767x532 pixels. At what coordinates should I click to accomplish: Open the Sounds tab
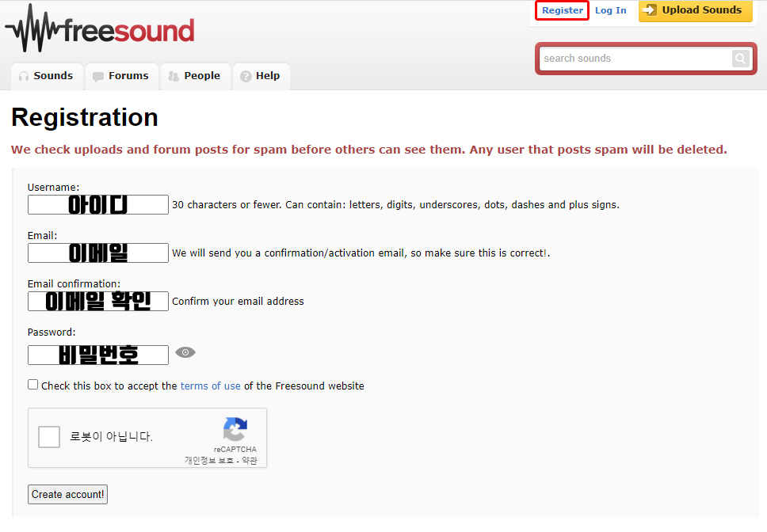[x=47, y=76]
